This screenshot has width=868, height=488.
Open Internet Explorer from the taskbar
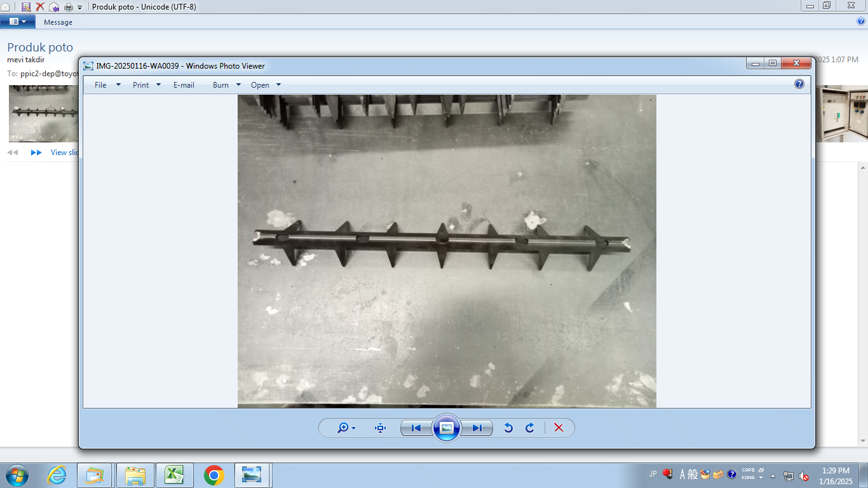click(x=57, y=475)
